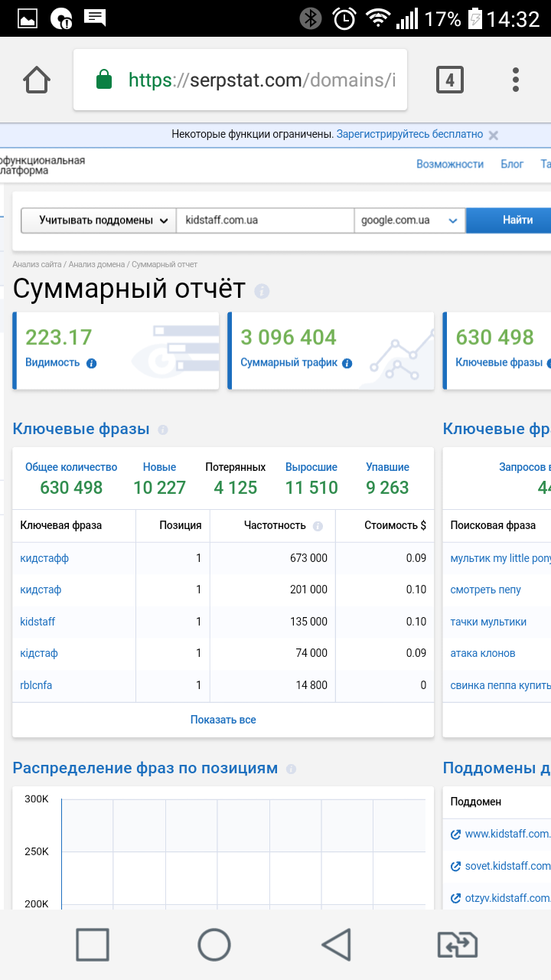Tap Android recent apps square button
This screenshot has height=980, width=551.
(93, 945)
